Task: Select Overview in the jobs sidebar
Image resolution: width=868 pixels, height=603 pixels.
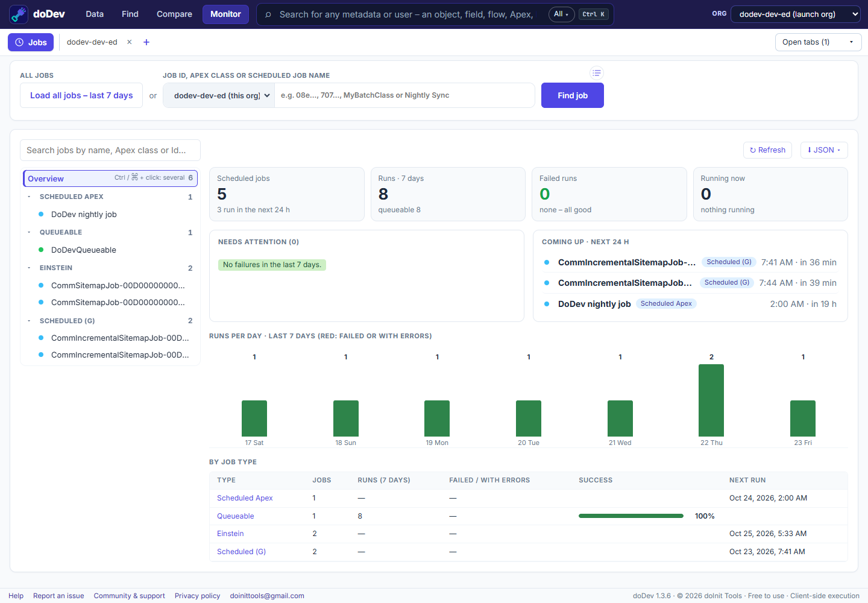Action: click(110, 178)
